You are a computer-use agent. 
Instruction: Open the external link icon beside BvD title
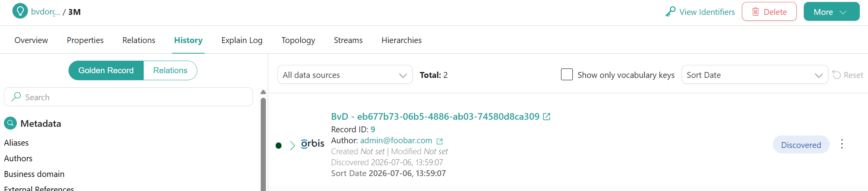point(547,117)
